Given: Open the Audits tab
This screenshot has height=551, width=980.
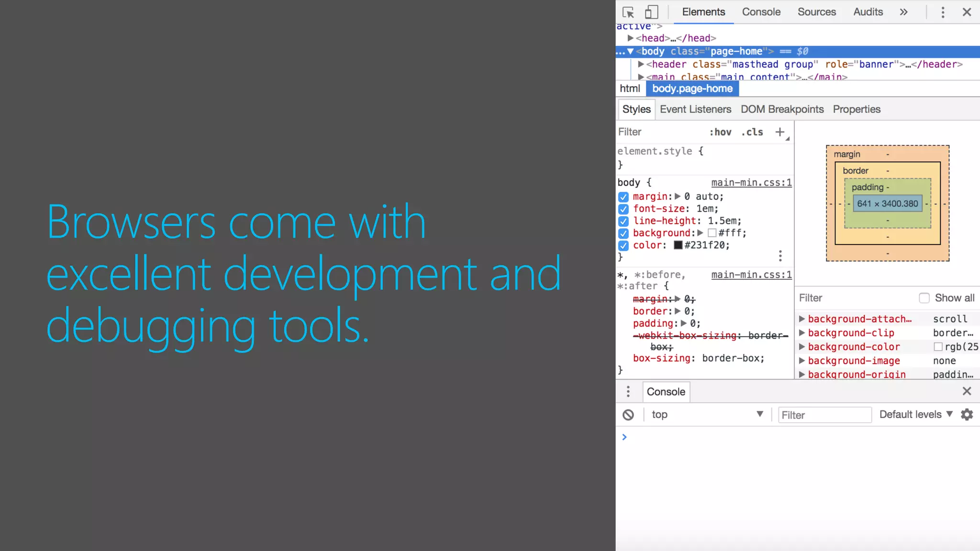Looking at the screenshot, I should (x=868, y=12).
